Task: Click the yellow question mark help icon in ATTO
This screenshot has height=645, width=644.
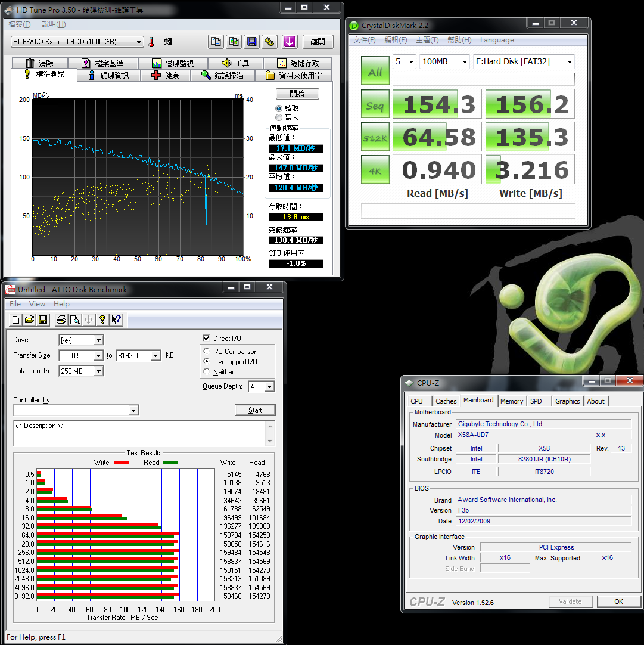Action: pos(102,320)
